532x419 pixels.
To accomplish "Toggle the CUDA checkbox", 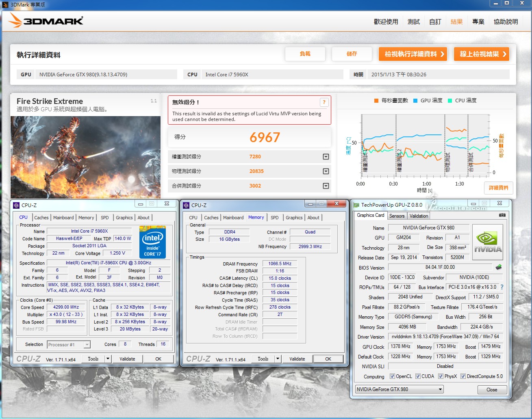I will [418, 376].
